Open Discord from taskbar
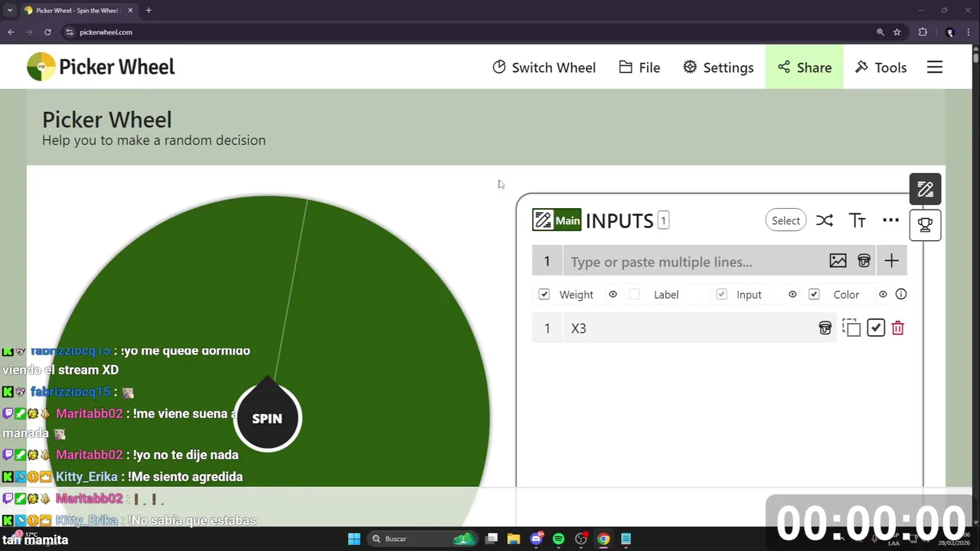Image resolution: width=980 pixels, height=551 pixels. tap(536, 539)
